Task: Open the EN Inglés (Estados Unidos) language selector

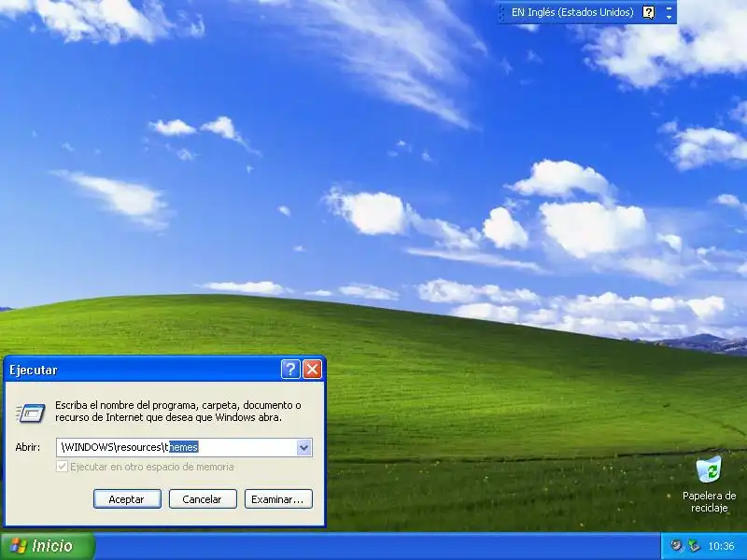Action: [572, 12]
